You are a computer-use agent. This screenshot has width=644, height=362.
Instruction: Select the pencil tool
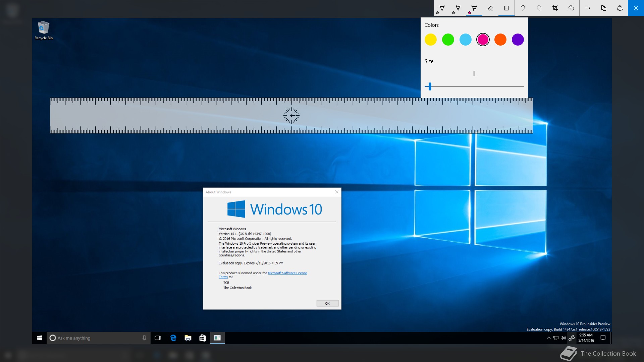click(458, 8)
